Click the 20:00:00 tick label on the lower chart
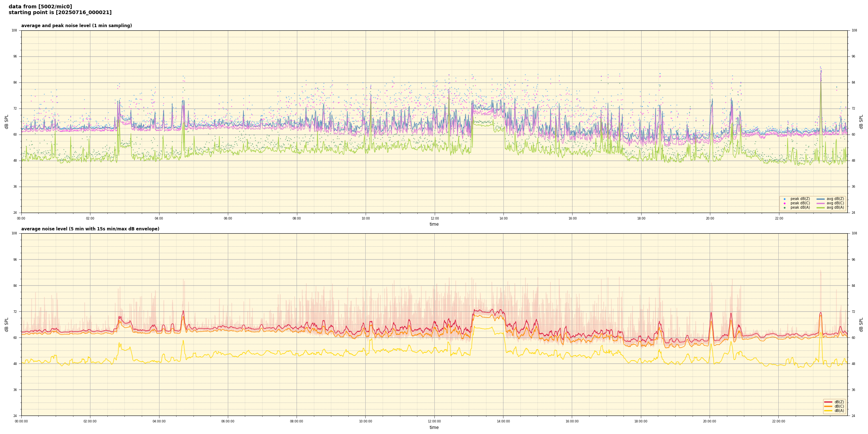The width and height of the screenshot is (868, 434). click(x=710, y=421)
